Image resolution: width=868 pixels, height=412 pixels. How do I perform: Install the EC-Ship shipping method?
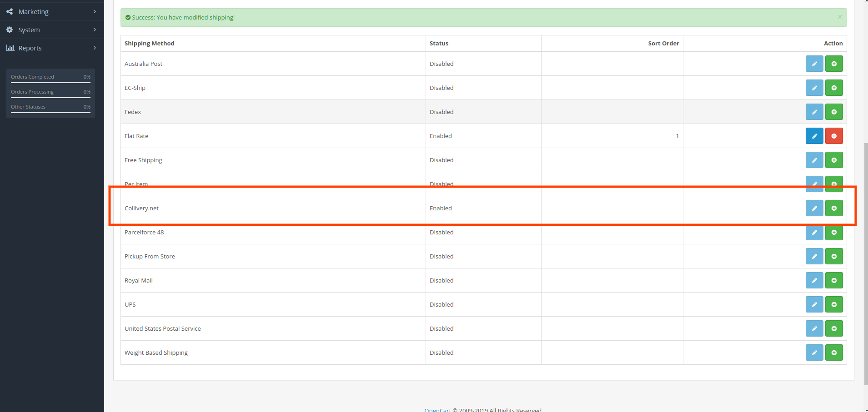click(x=833, y=88)
